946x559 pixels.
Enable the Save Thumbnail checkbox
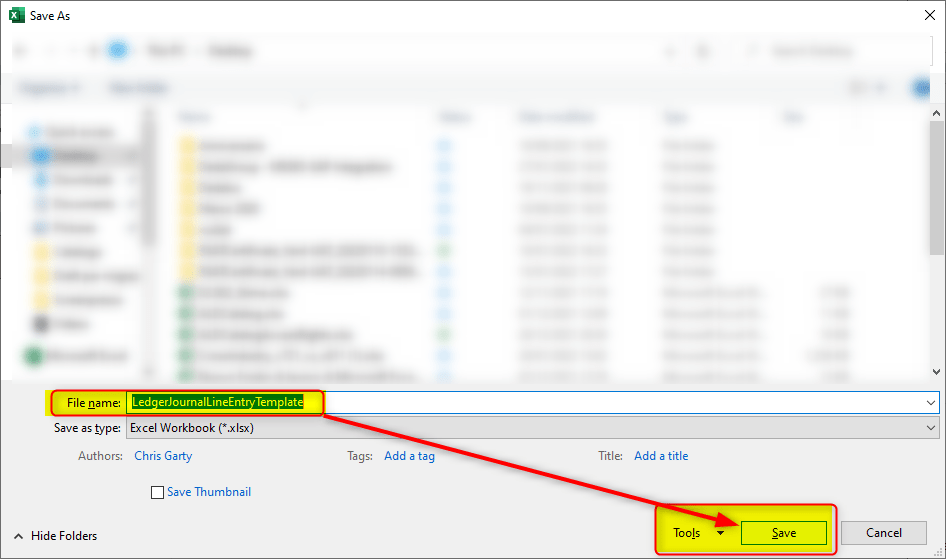click(x=157, y=492)
